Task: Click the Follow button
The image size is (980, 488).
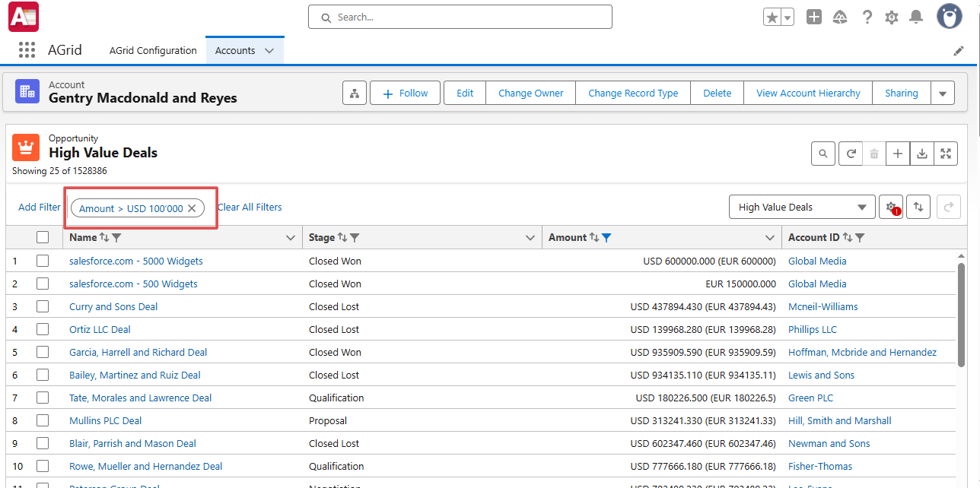Action: coord(405,93)
